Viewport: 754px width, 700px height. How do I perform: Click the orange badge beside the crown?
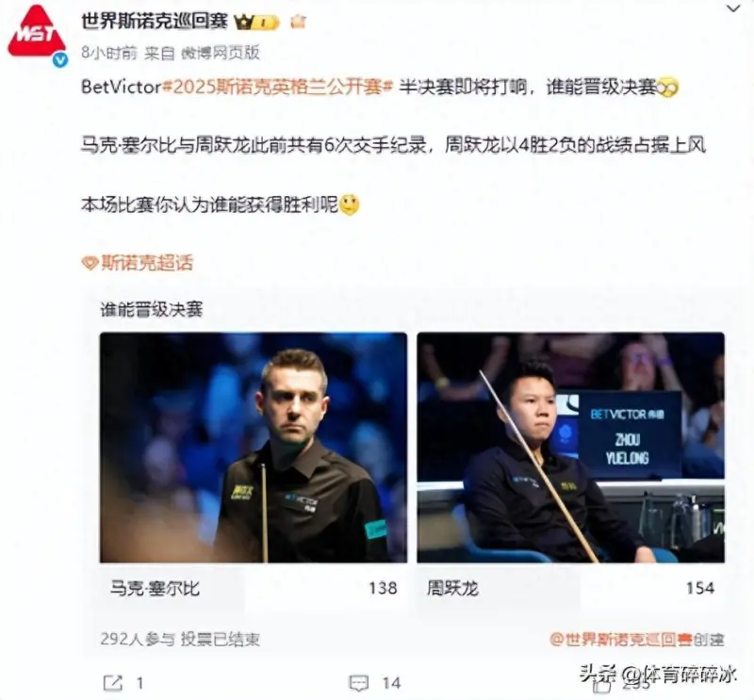pyautogui.click(x=298, y=21)
